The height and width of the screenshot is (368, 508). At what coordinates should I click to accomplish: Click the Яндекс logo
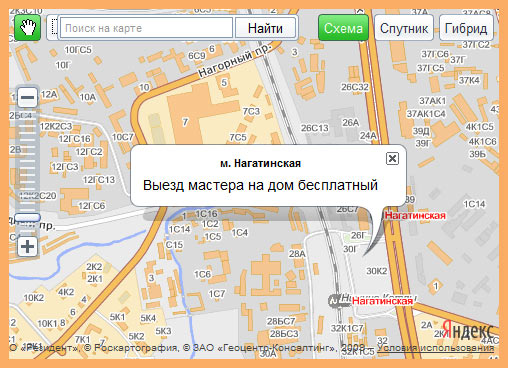[468, 331]
